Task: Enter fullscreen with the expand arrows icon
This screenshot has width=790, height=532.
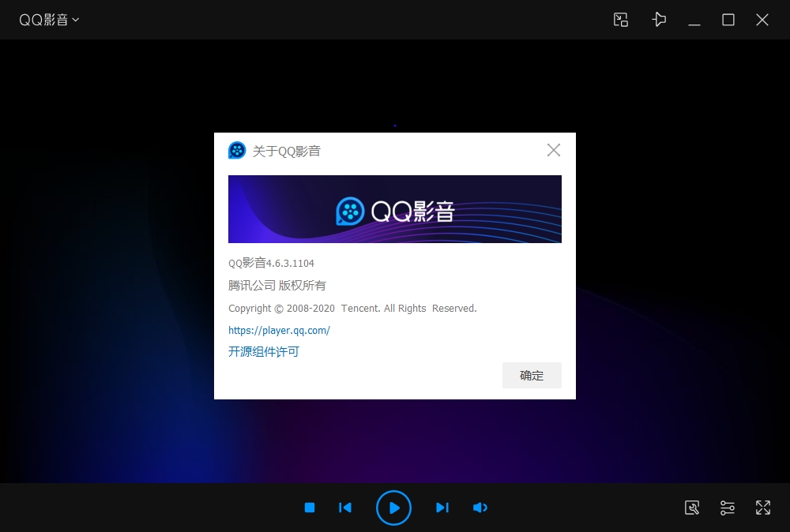Action: pos(763,508)
